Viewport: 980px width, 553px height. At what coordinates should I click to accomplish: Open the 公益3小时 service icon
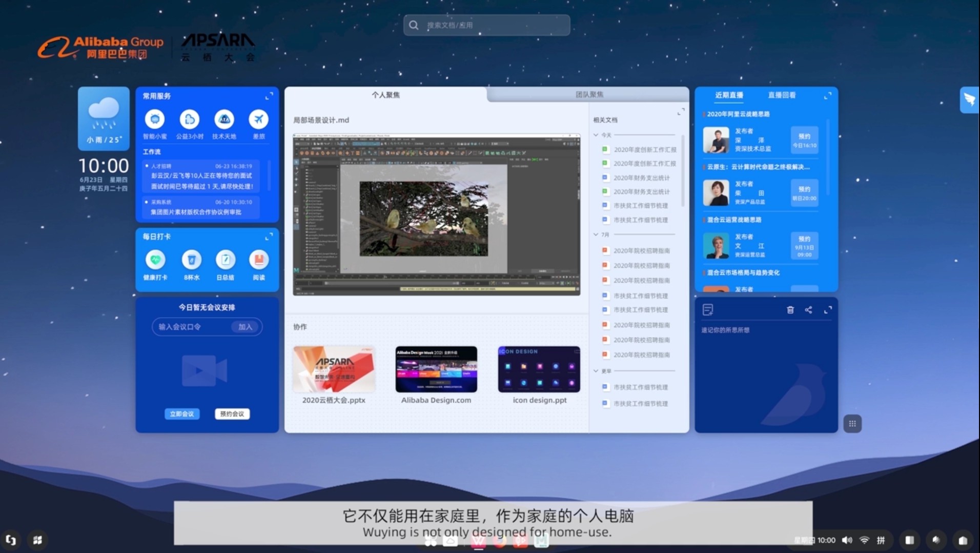pyautogui.click(x=190, y=120)
